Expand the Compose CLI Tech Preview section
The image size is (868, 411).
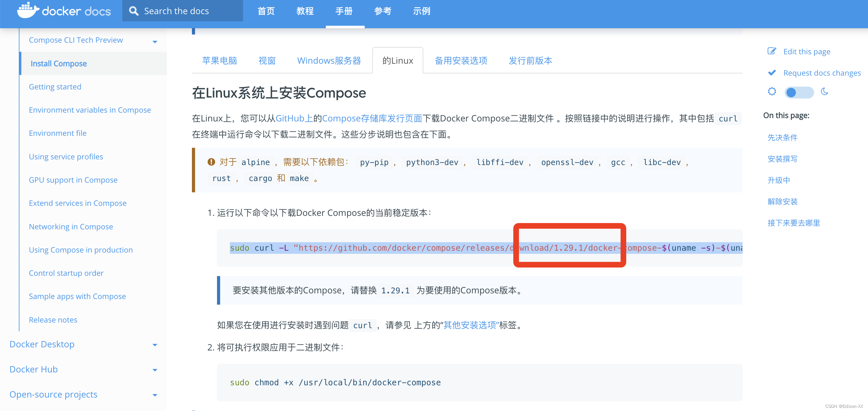pos(155,41)
